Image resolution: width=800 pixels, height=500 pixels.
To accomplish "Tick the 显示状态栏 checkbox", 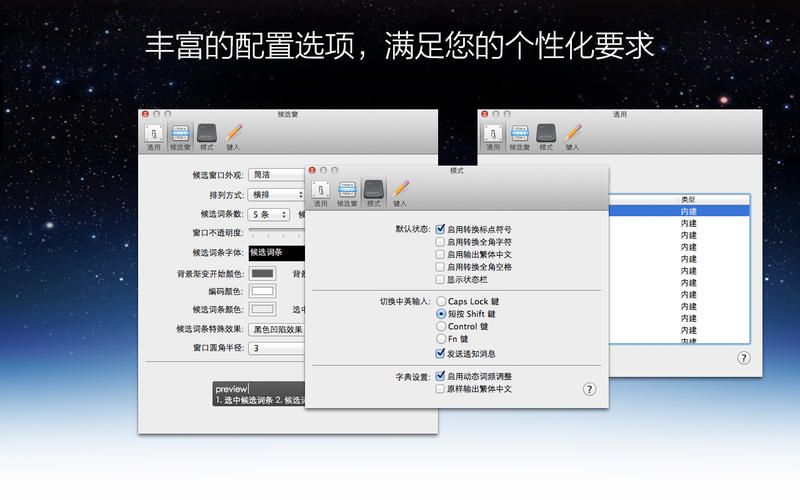I will coord(441,280).
